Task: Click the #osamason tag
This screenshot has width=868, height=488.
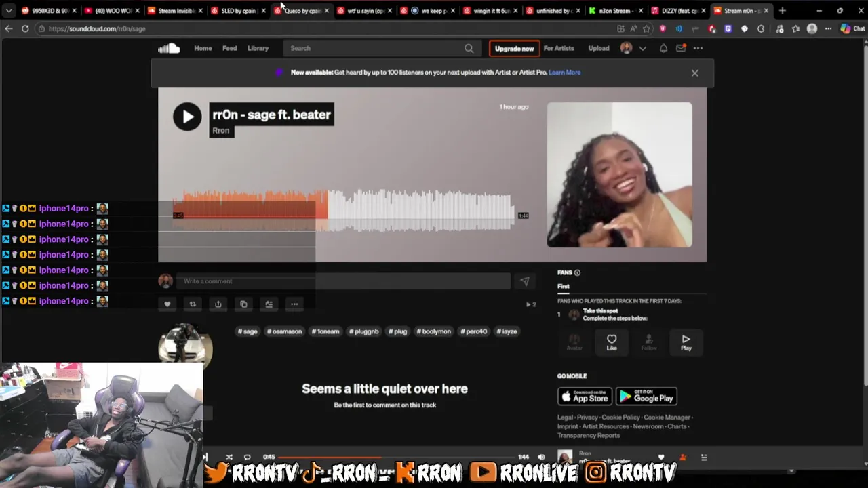Action: click(x=284, y=331)
